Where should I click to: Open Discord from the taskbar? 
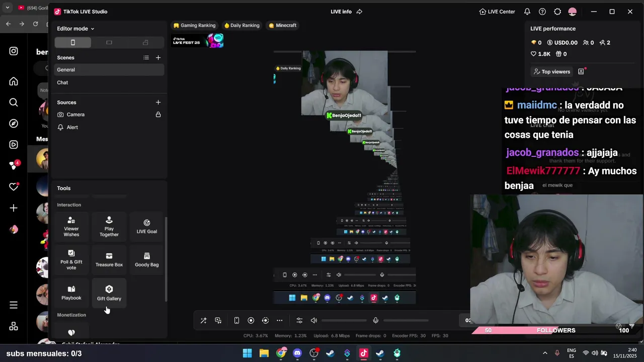click(x=297, y=353)
